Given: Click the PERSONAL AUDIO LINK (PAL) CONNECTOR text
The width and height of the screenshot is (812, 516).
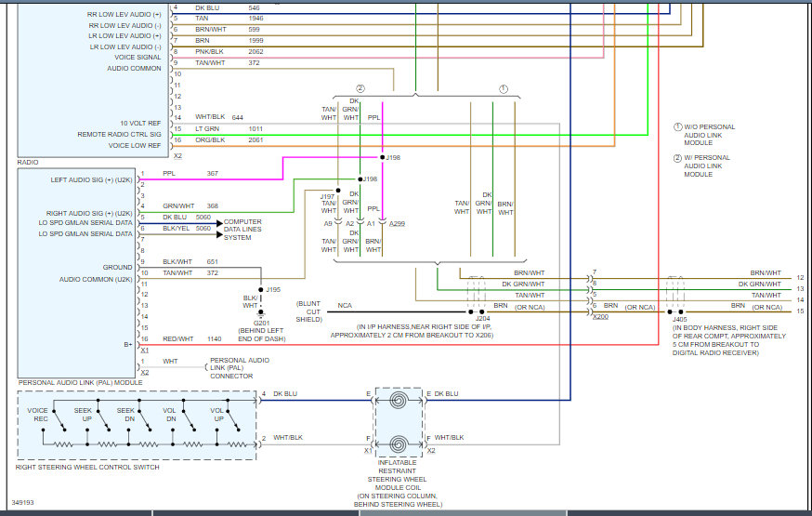Looking at the screenshot, I should (239, 368).
